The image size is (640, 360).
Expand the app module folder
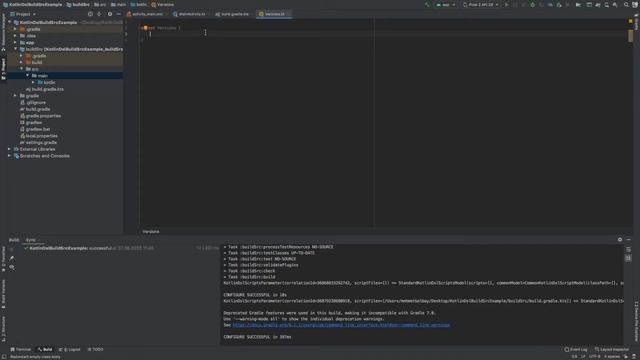click(x=16, y=42)
